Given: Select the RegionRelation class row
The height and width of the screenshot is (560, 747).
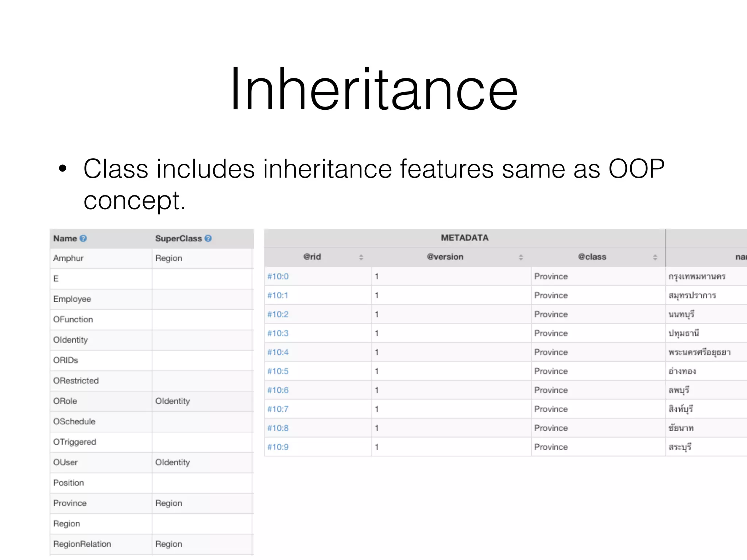Looking at the screenshot, I should coord(82,544).
